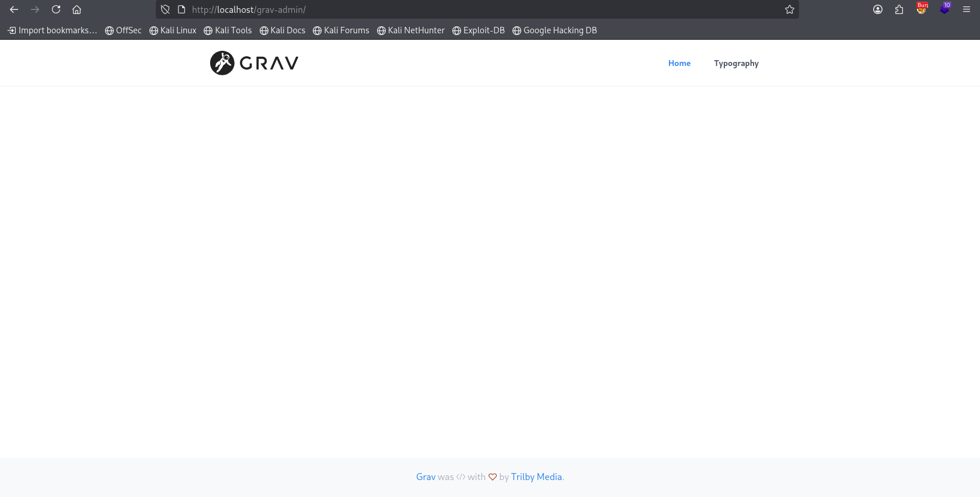Open the Google Hacking DB bookmark
The width and height of the screenshot is (980, 497).
[x=554, y=30]
